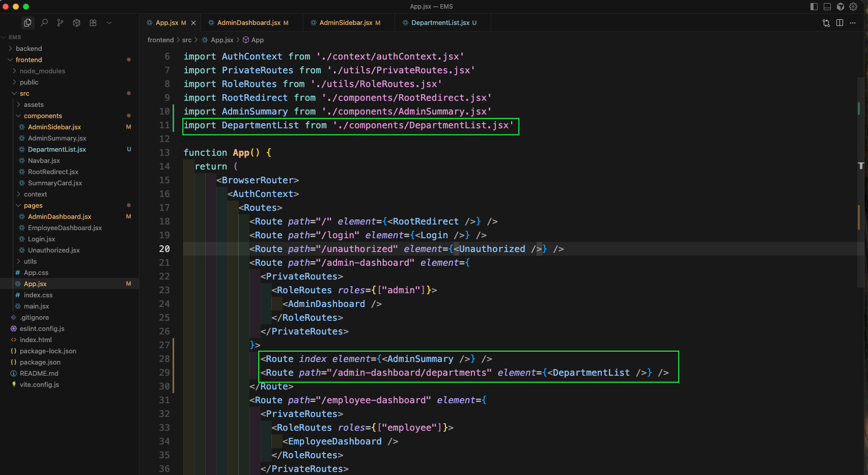This screenshot has height=475, width=868.
Task: Collapse the EMS workspace section
Action: point(69,37)
